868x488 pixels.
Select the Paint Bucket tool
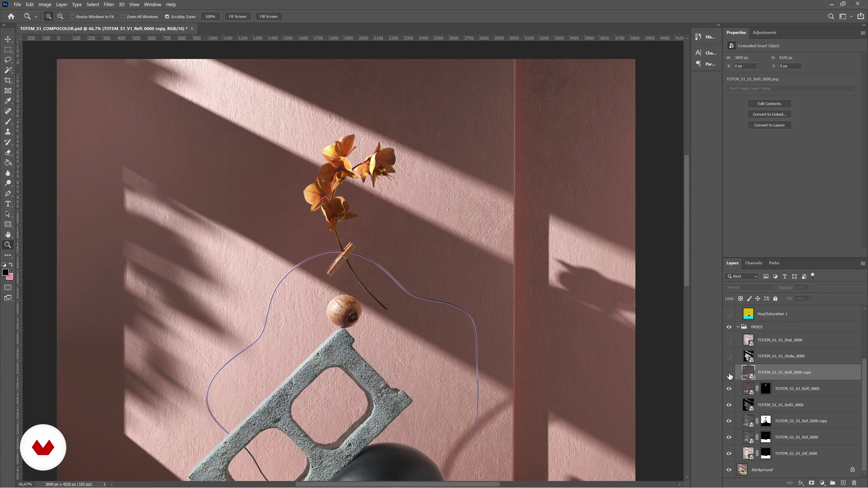(x=8, y=163)
